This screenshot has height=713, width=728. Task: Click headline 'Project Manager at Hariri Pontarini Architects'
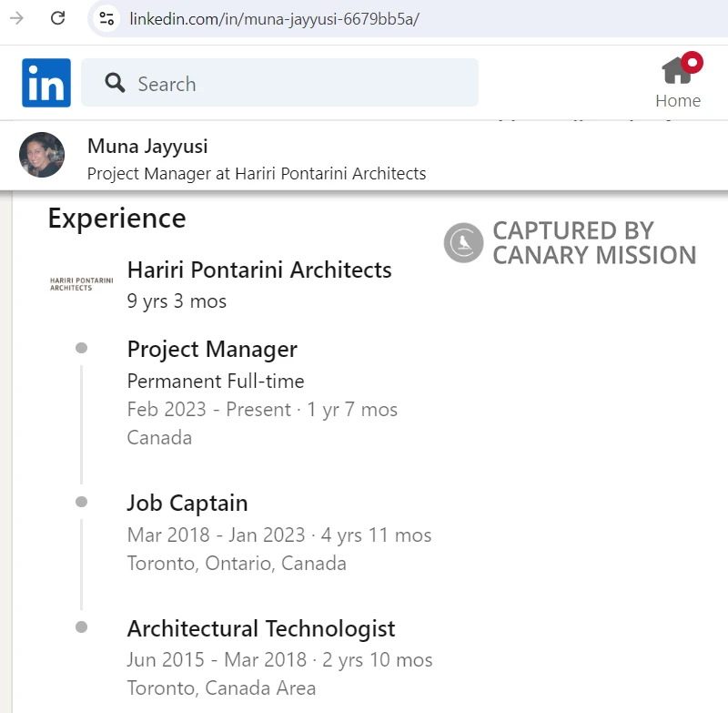[x=257, y=174]
